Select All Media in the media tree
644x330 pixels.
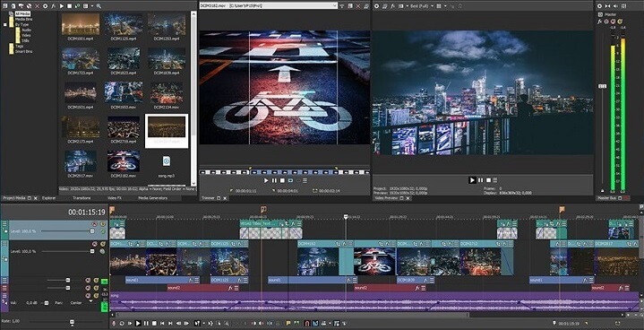pos(22,13)
